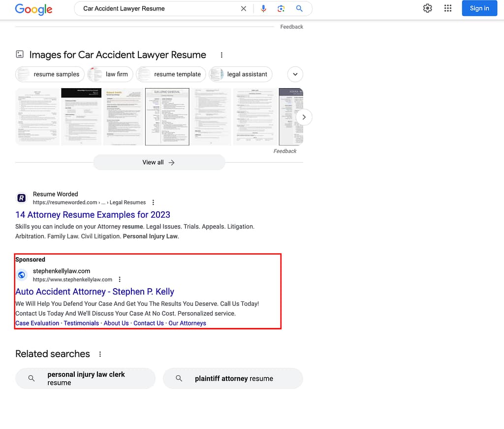Open Google apps grid icon

tap(448, 8)
